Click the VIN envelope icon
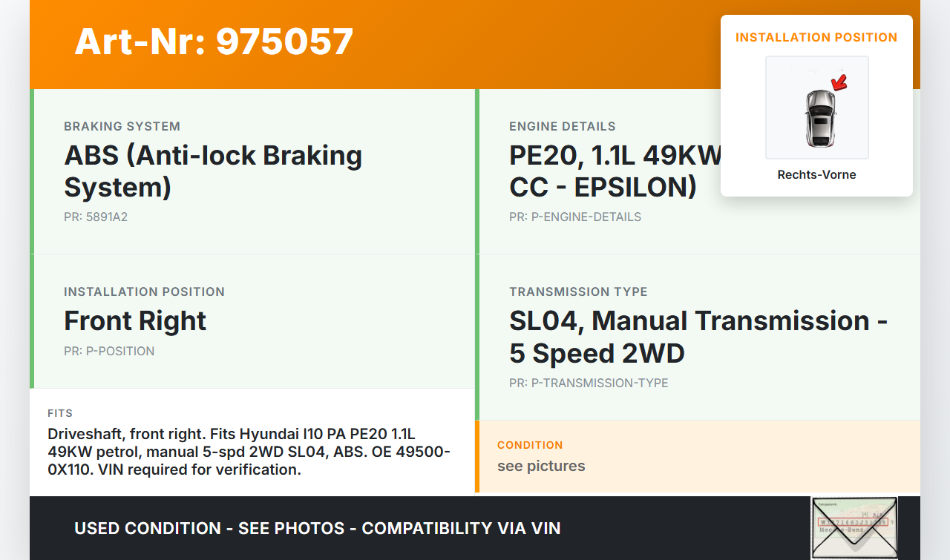This screenshot has height=560, width=950. (854, 527)
